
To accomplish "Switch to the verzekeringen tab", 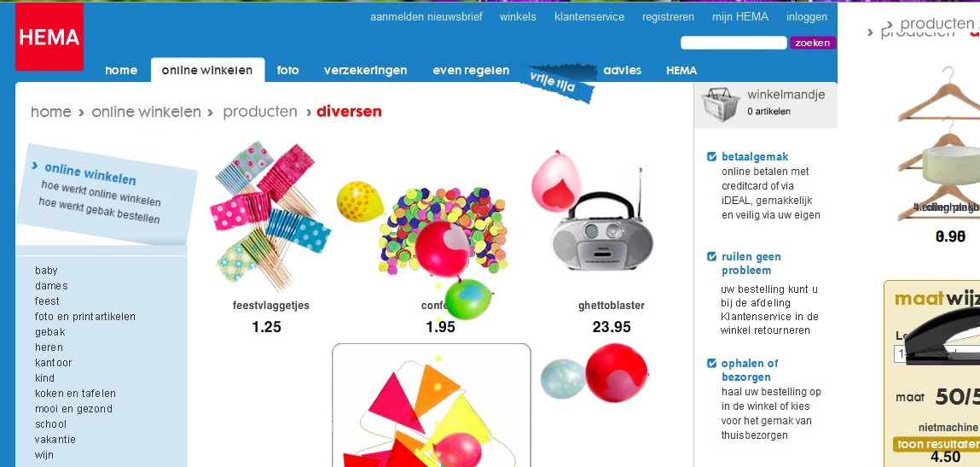I will tap(365, 70).
